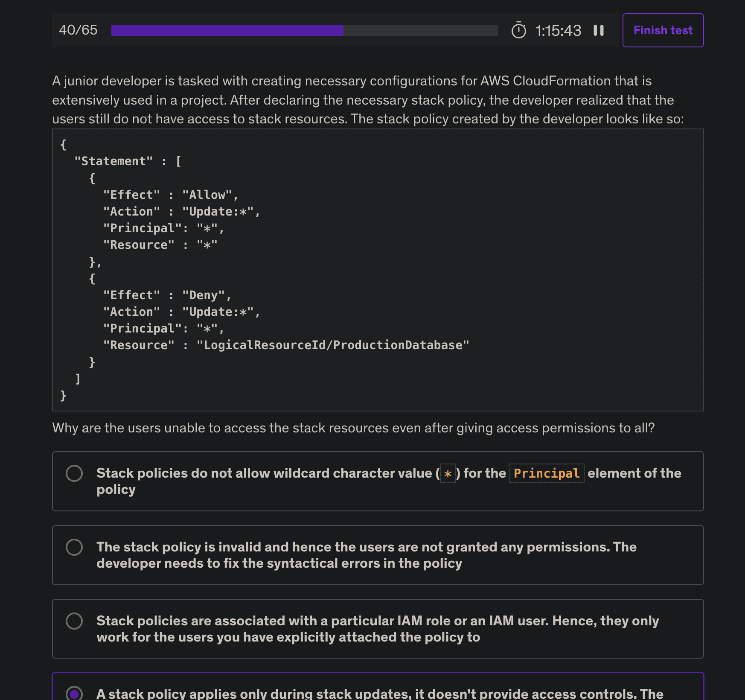Viewport: 745px width, 700px height.
Task: Click the selected "applies only during stack updates" radio
Action: coord(74,693)
